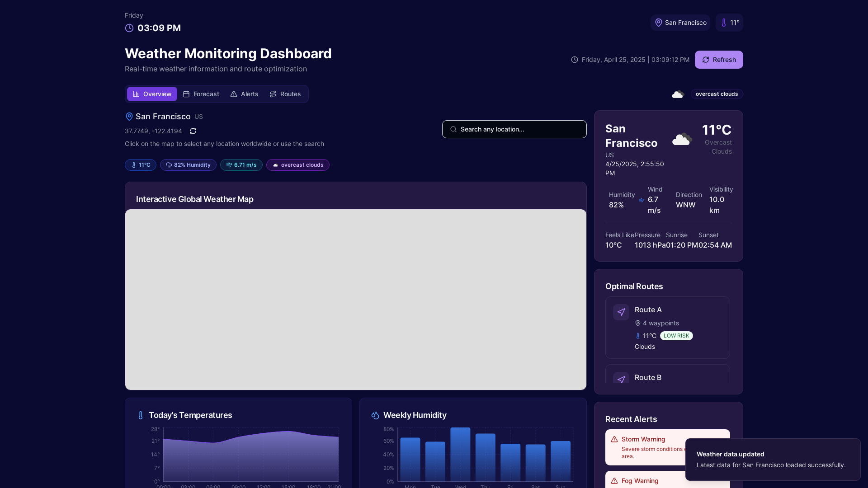The height and width of the screenshot is (488, 868).
Task: Click the tallest Wednesday humidity bar
Action: click(460, 454)
